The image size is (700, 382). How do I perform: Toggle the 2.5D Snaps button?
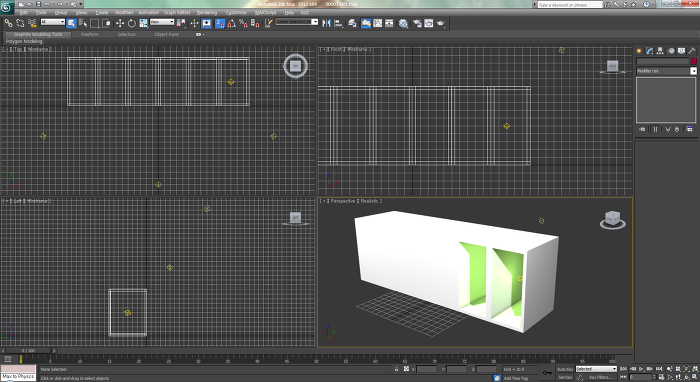(220, 23)
